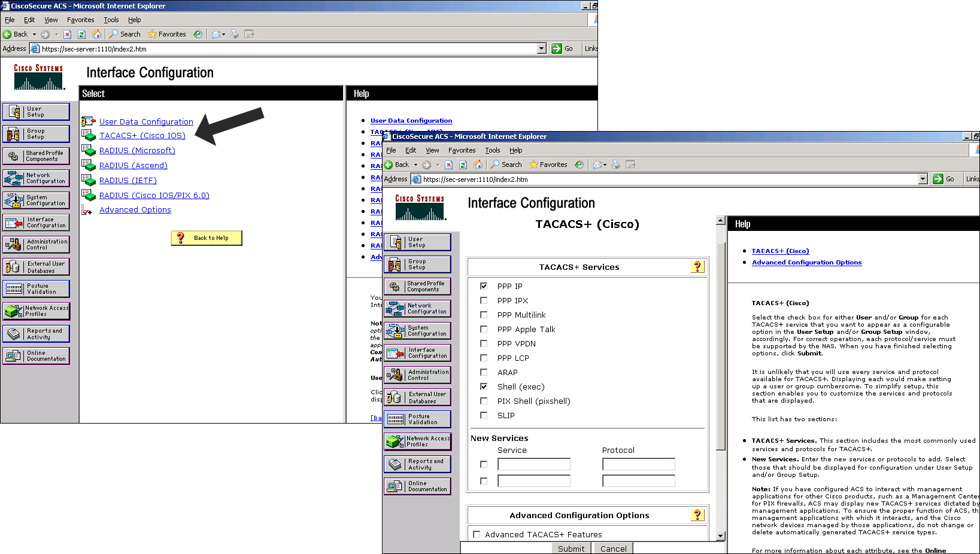Open Posture Validation in front window sidebar

pyautogui.click(x=417, y=419)
